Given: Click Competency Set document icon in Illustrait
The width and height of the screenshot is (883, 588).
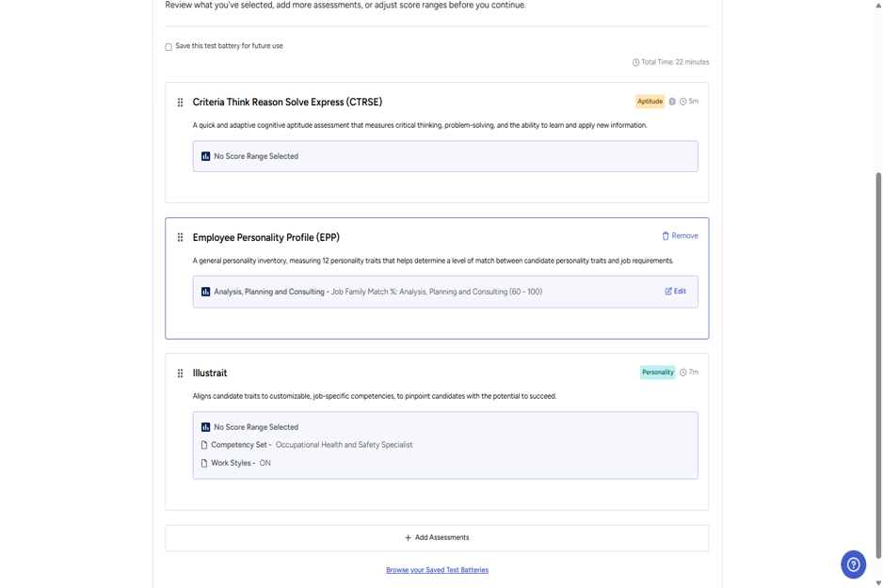Looking at the screenshot, I should (204, 445).
